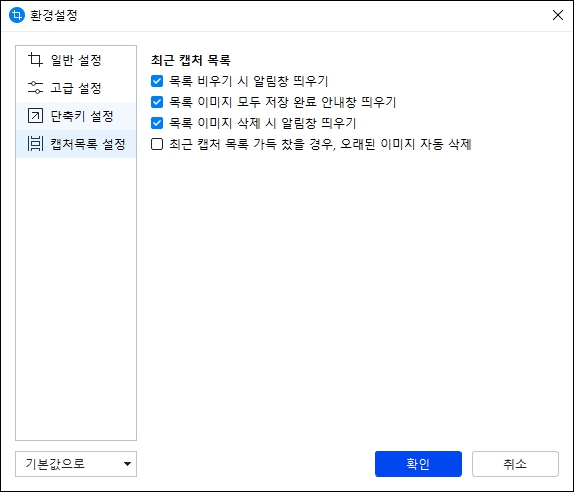Click the 환경설정 title text
Viewport: 574px width, 492px height.
(53, 15)
